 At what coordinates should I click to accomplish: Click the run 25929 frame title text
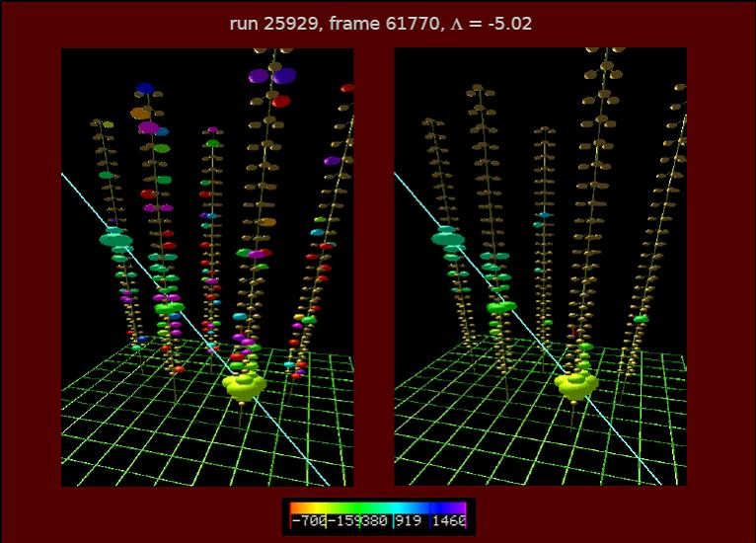(x=380, y=23)
